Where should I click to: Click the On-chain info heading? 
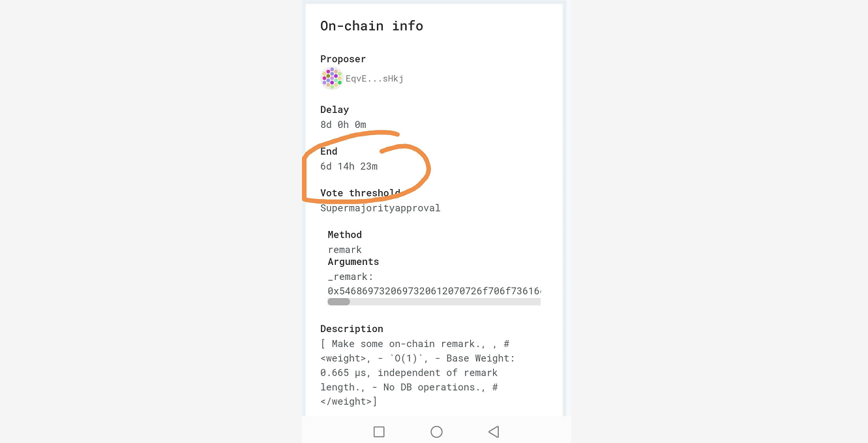point(372,26)
